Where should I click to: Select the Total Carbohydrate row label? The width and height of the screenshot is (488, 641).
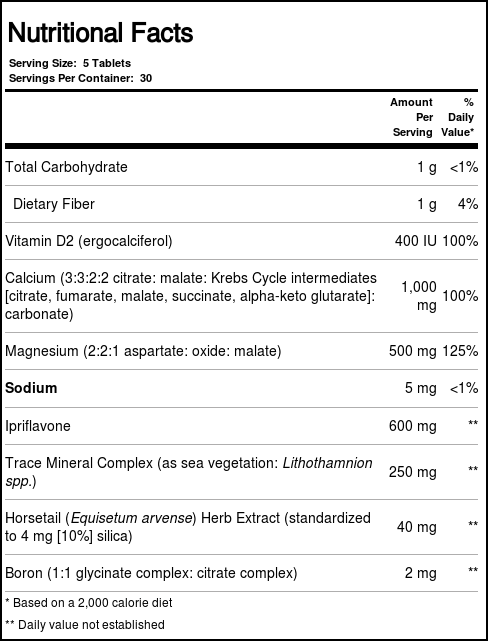click(x=66, y=167)
